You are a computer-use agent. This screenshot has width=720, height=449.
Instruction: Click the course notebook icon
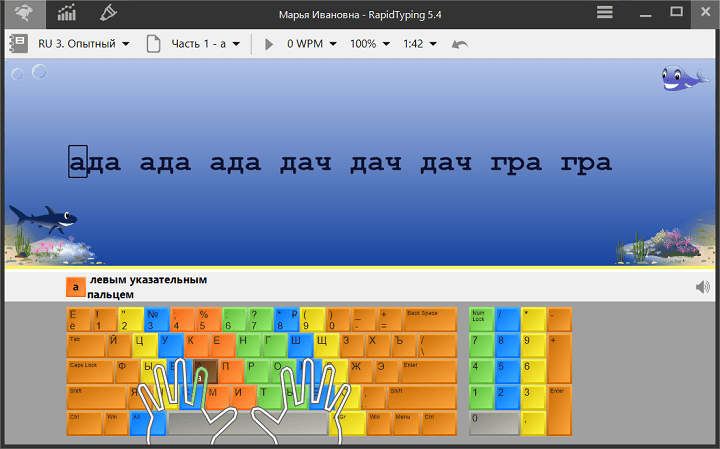[17, 44]
